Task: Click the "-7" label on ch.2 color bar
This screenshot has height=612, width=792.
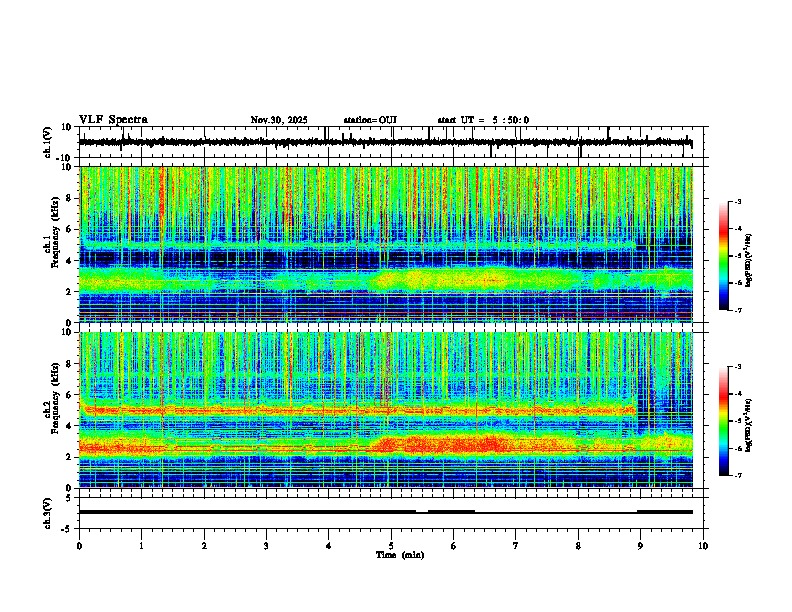Action: point(737,475)
